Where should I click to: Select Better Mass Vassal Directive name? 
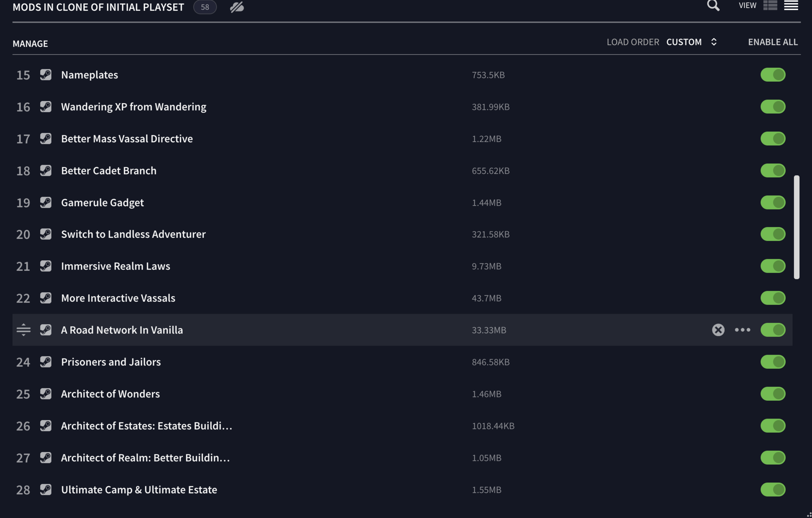[x=127, y=138]
